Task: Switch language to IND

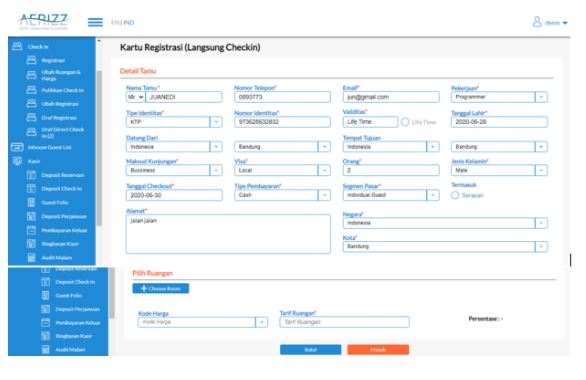Action: click(129, 22)
